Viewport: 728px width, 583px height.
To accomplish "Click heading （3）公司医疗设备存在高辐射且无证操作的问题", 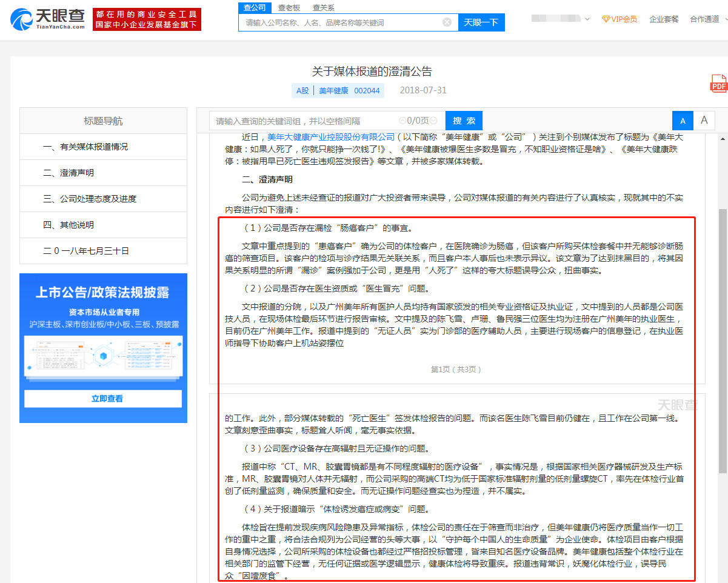I will (336, 448).
